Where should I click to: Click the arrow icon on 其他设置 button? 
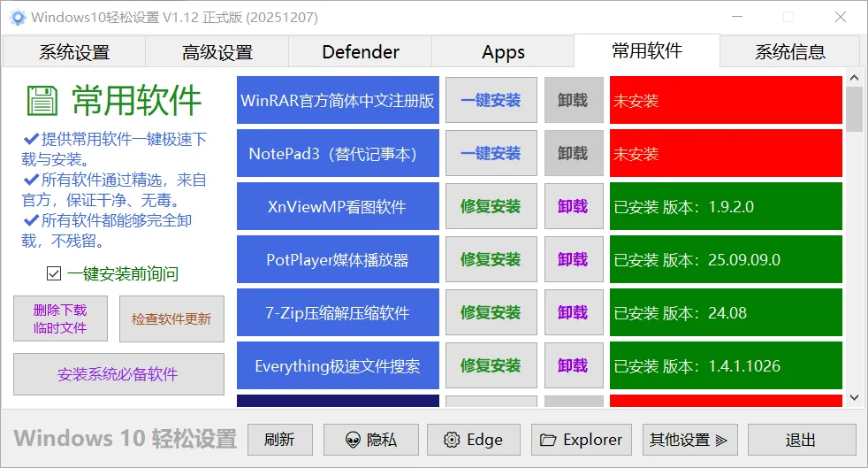click(720, 441)
